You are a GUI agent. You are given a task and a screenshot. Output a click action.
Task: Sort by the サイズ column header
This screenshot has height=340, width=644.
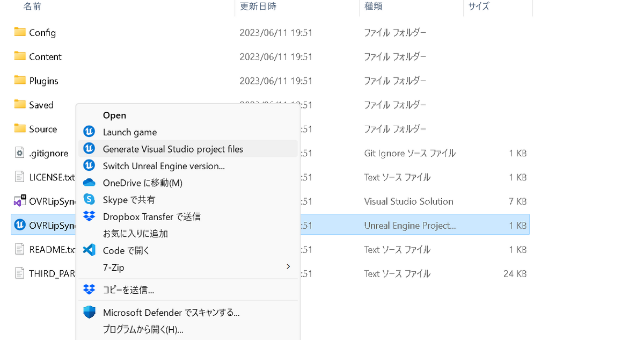[479, 6]
